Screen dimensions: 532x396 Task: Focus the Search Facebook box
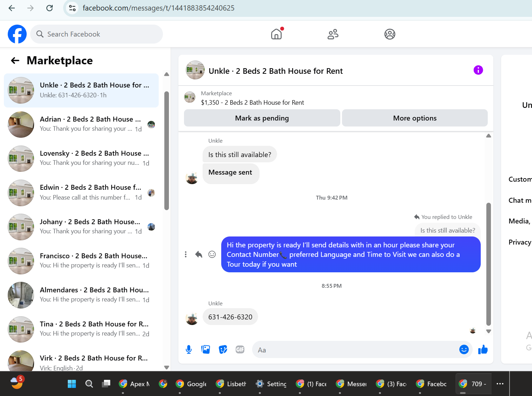coord(97,34)
